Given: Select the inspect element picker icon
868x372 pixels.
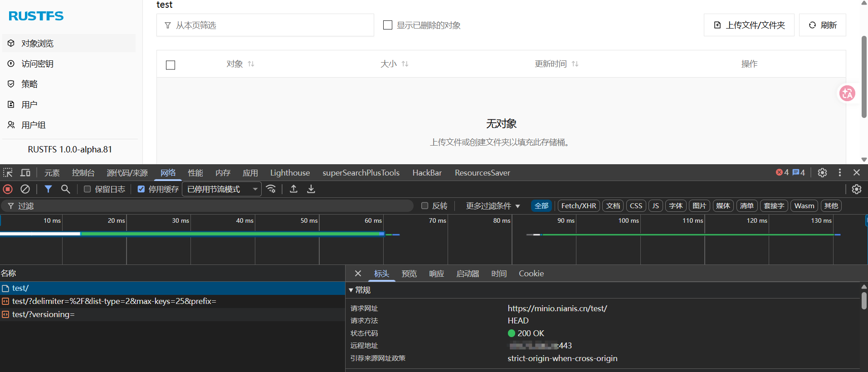Looking at the screenshot, I should [x=8, y=173].
